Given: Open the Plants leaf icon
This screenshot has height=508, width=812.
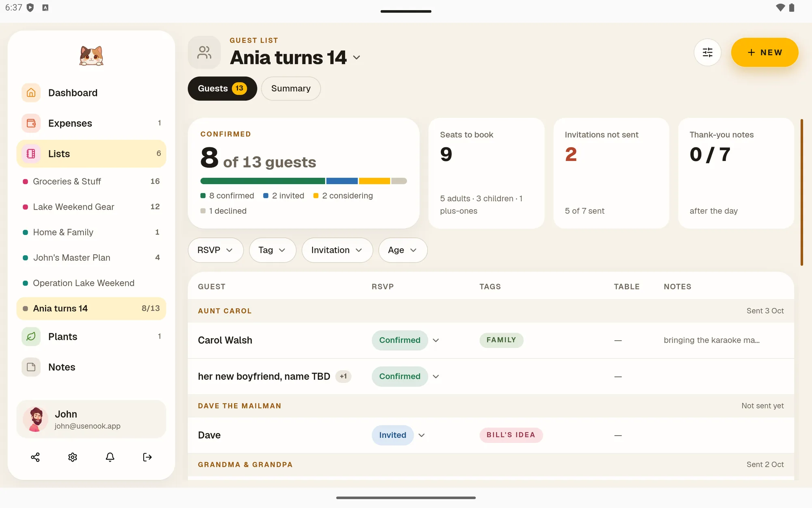Looking at the screenshot, I should tap(31, 336).
